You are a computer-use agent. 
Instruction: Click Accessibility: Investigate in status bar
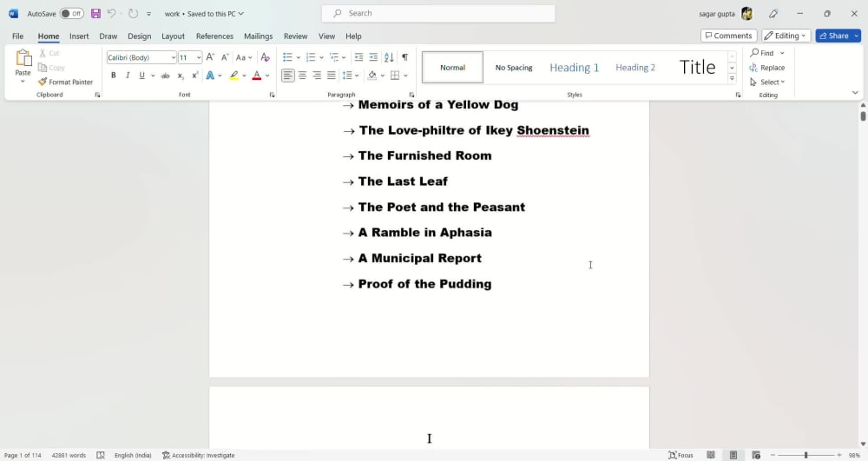coord(198,455)
